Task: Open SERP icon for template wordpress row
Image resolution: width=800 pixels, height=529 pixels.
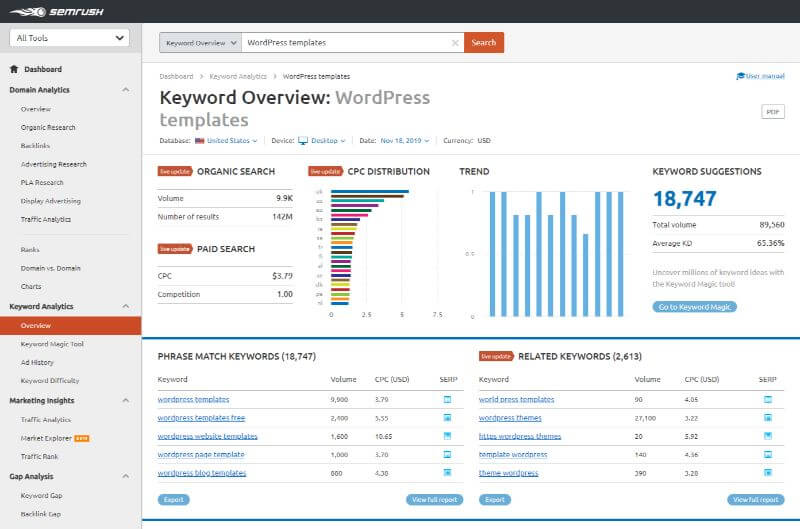Action: (768, 455)
